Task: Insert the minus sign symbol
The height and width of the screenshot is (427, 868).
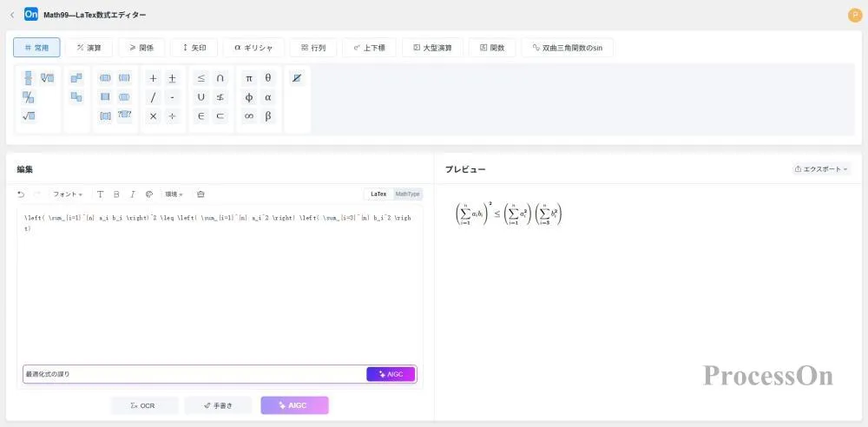Action: coord(172,97)
